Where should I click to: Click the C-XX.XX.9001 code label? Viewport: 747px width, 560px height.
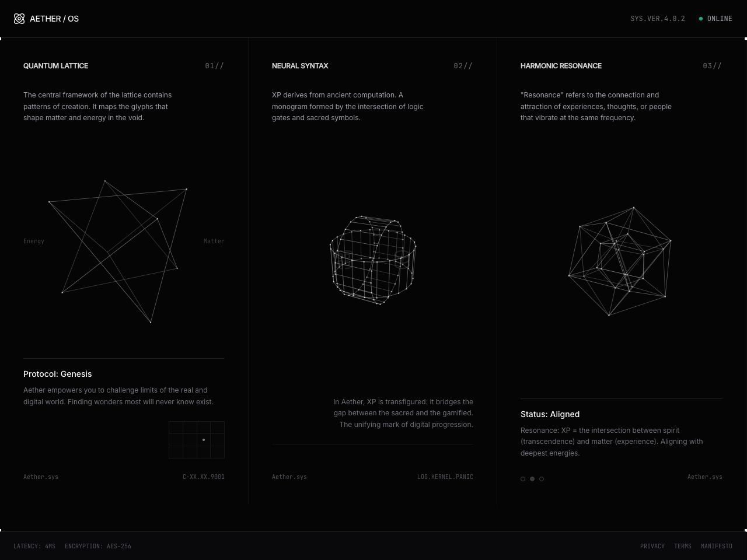tap(203, 477)
